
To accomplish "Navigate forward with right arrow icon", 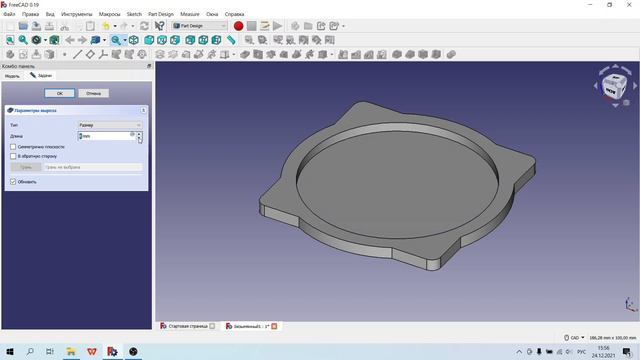I will 82,40.
